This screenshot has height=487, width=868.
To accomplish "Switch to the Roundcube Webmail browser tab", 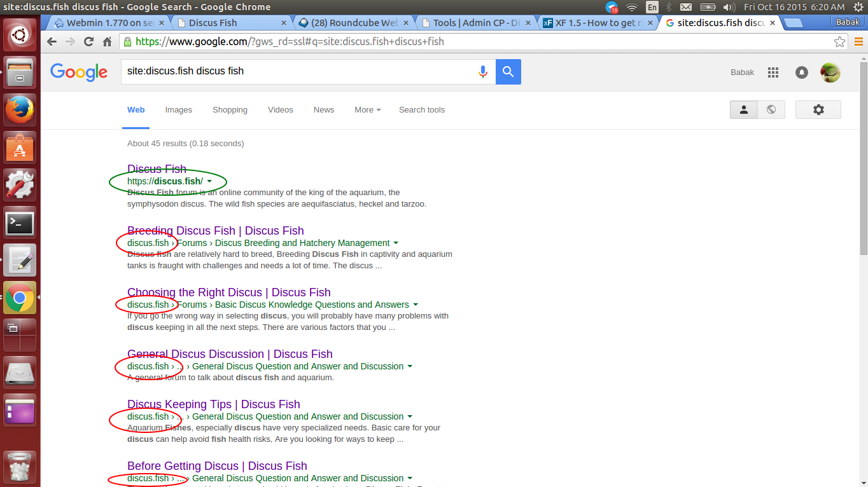I will point(353,23).
